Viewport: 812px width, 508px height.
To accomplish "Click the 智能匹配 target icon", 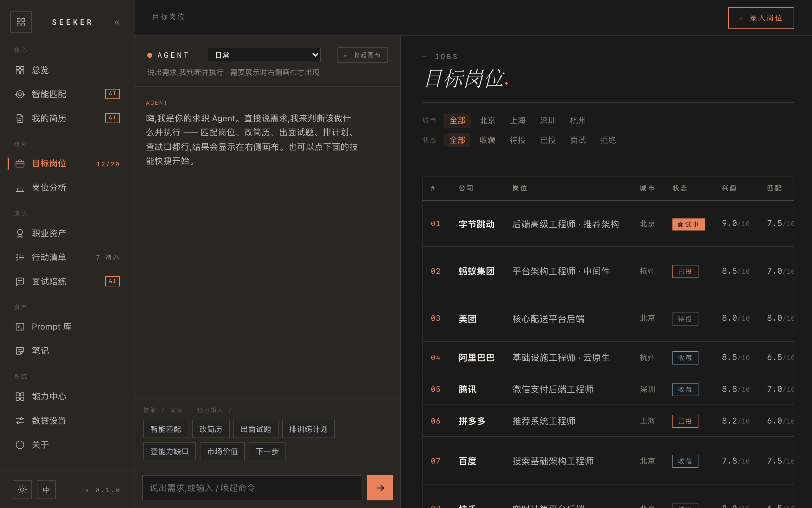I will 20,94.
